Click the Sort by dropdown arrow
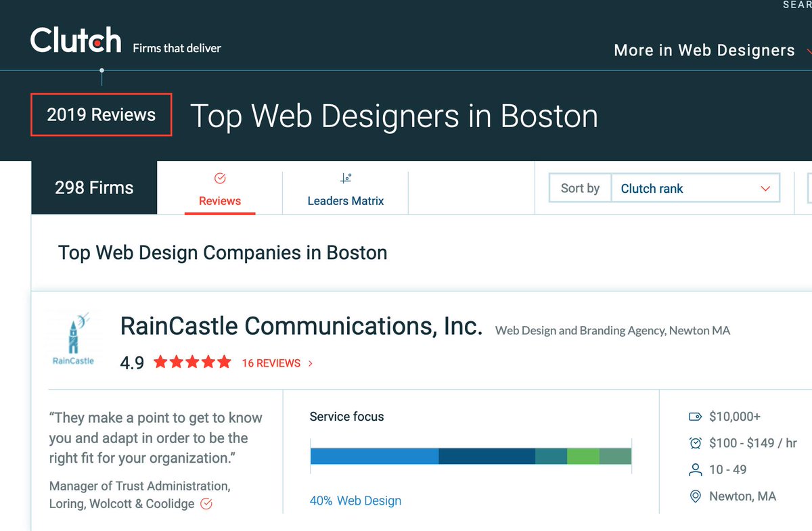 [766, 189]
